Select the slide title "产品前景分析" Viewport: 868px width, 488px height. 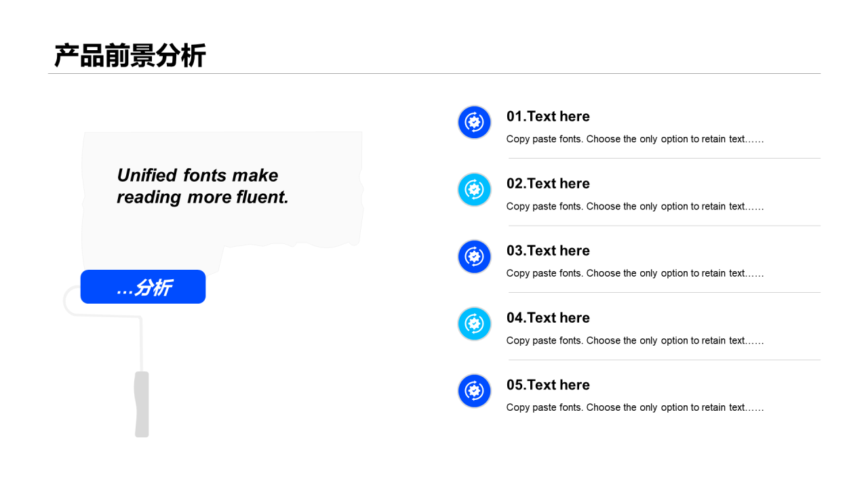coord(130,56)
